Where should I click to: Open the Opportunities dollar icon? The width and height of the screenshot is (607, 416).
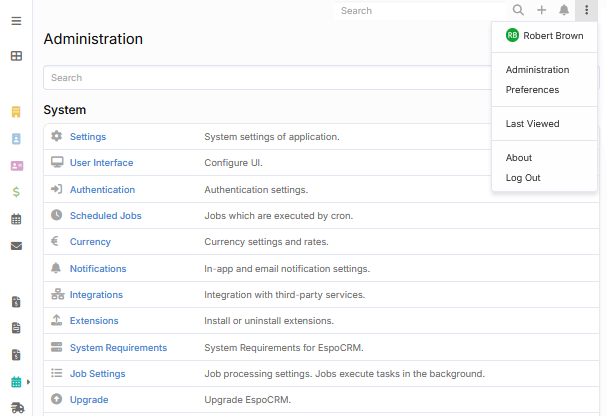coord(16,192)
